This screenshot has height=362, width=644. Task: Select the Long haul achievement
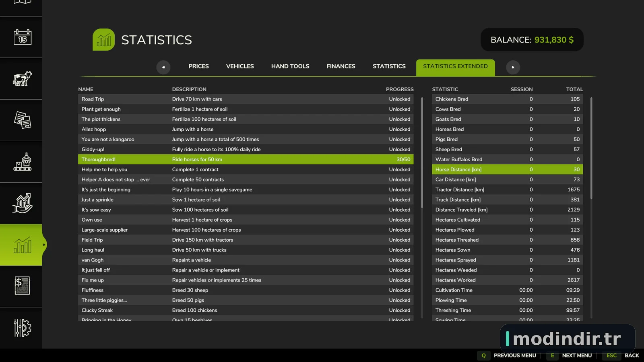246,250
